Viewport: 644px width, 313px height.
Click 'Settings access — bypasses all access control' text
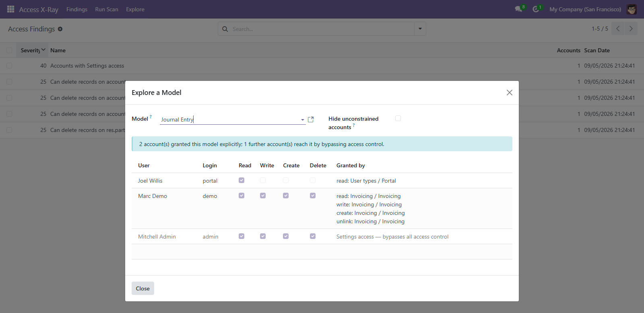pos(392,237)
